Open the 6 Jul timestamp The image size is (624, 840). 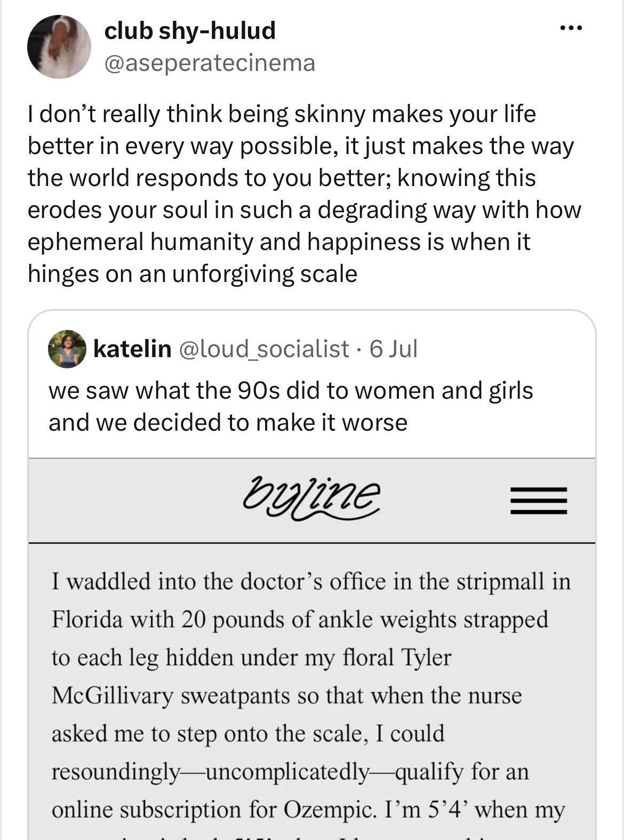click(394, 349)
